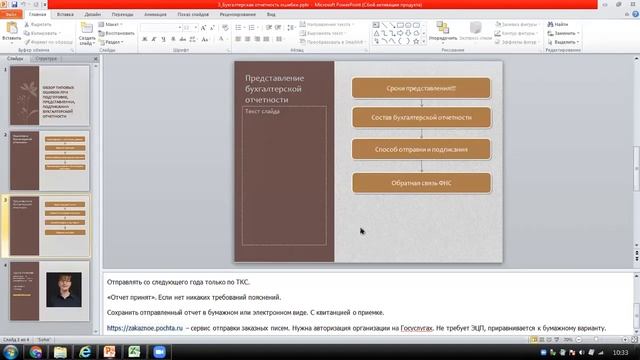Switch to the Transitions (Переходы) tab
The height and width of the screenshot is (360, 640).
122,14
